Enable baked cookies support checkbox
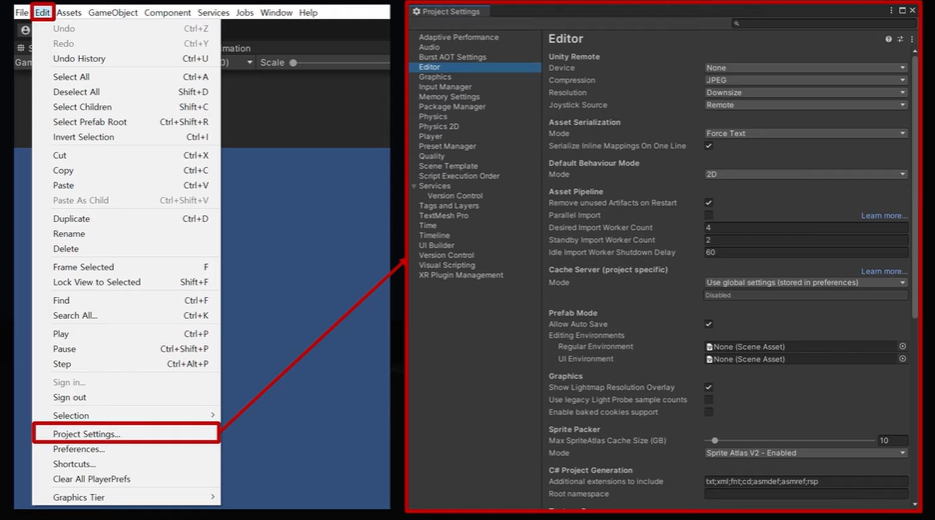The width and height of the screenshot is (935, 520). [x=708, y=412]
